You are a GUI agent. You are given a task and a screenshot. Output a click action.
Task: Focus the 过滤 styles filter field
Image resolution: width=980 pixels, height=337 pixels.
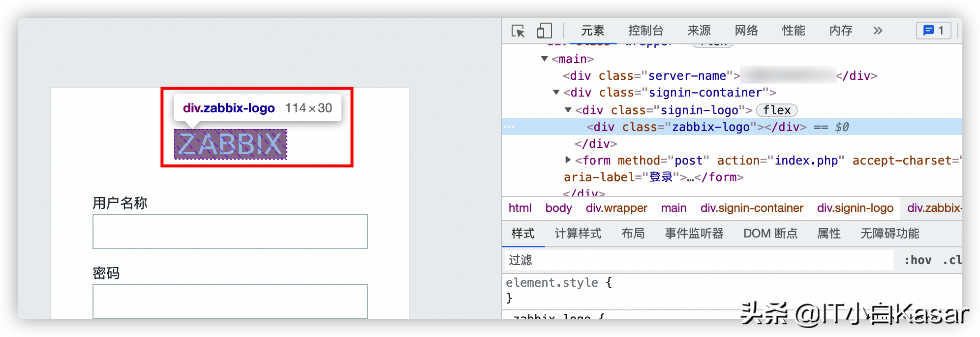point(699,260)
